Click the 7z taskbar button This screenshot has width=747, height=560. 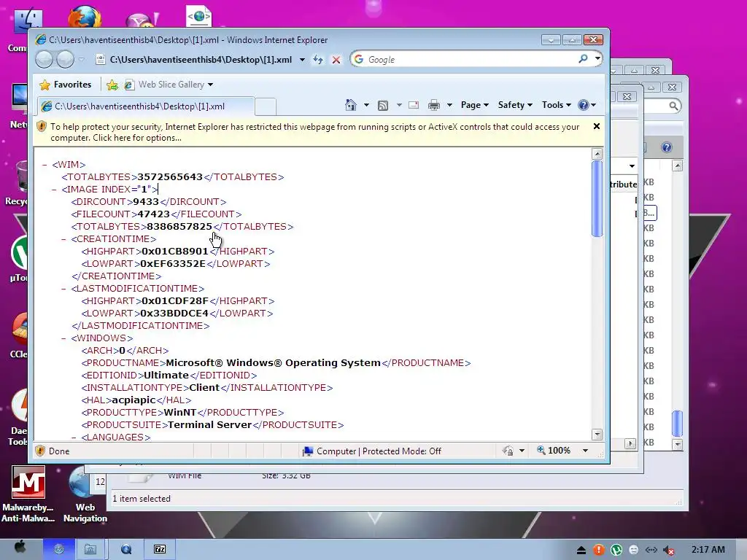pyautogui.click(x=160, y=549)
